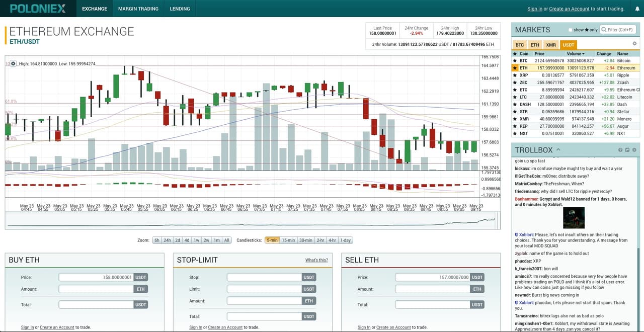The width and height of the screenshot is (644, 332).
Task: Click Create an Account in header
Action: pyautogui.click(x=569, y=9)
